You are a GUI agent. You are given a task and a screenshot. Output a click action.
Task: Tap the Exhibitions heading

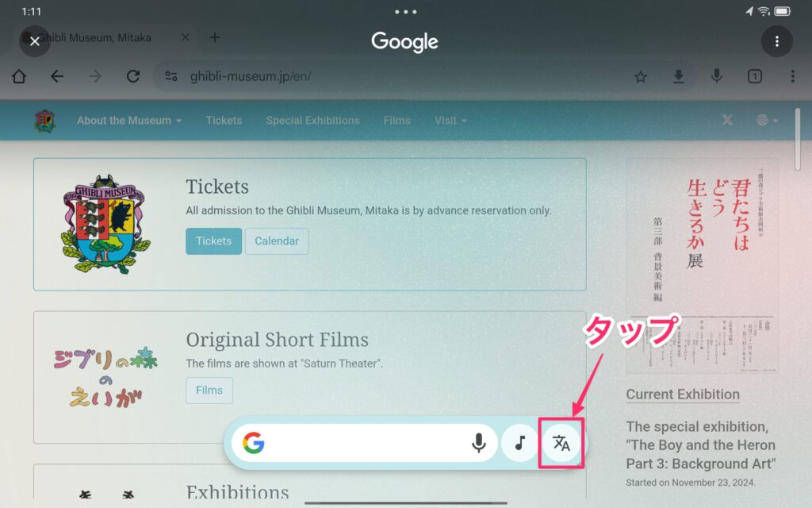[x=237, y=491]
